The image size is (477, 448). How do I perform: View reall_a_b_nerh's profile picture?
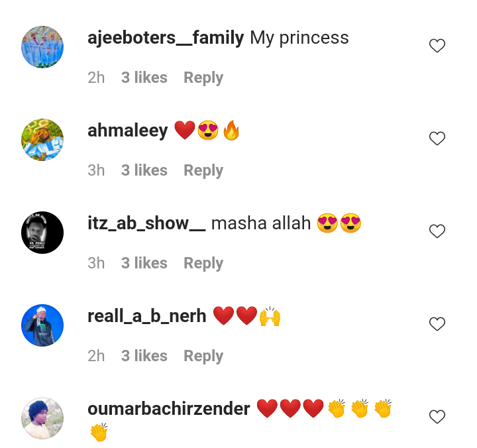point(42,325)
